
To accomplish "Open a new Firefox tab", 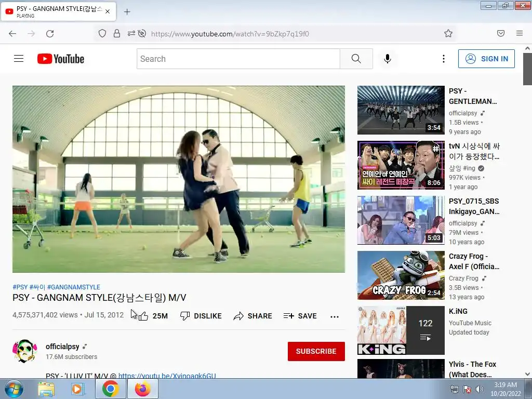I will pos(127,12).
